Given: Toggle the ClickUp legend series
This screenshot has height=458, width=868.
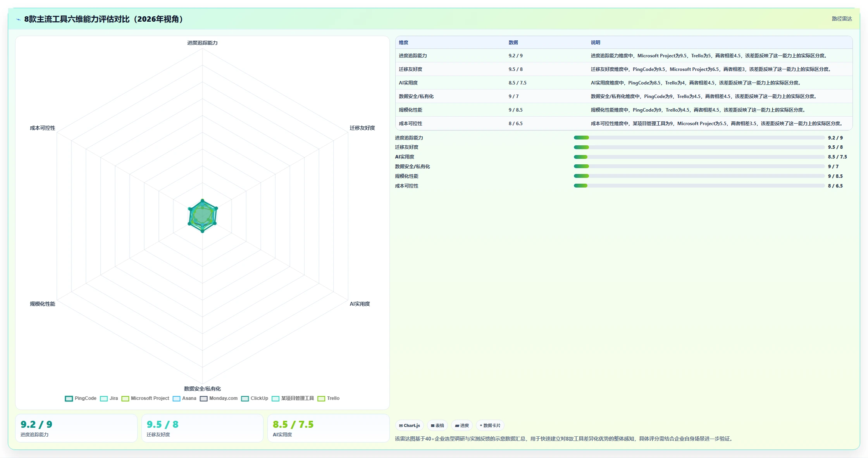Looking at the screenshot, I should coord(255,398).
